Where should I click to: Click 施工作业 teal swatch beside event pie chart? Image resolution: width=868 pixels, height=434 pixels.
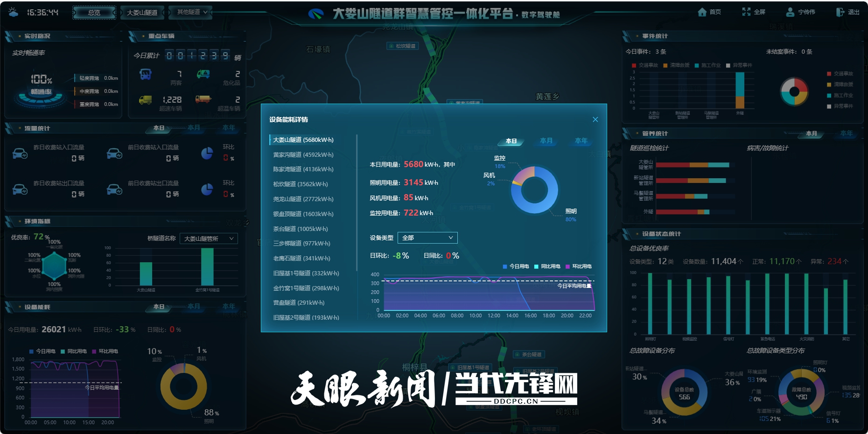tap(829, 95)
